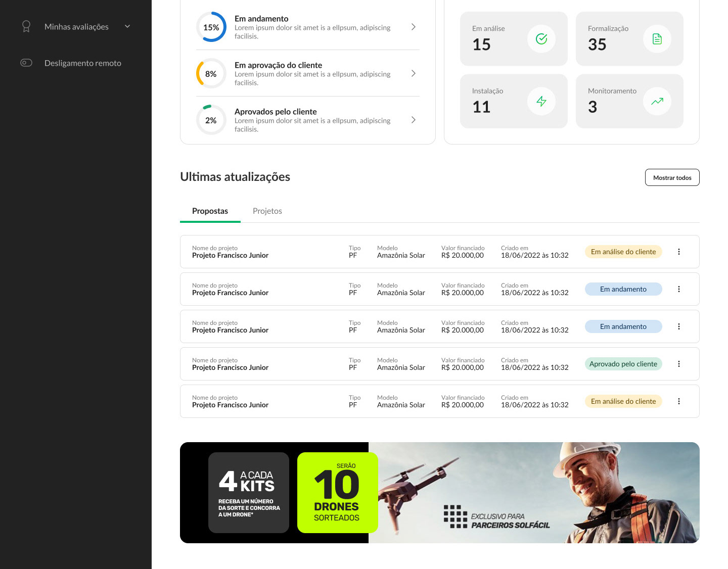Toggle the Desligamento remoto switch icon
This screenshot has height=569, width=728.
tap(26, 63)
